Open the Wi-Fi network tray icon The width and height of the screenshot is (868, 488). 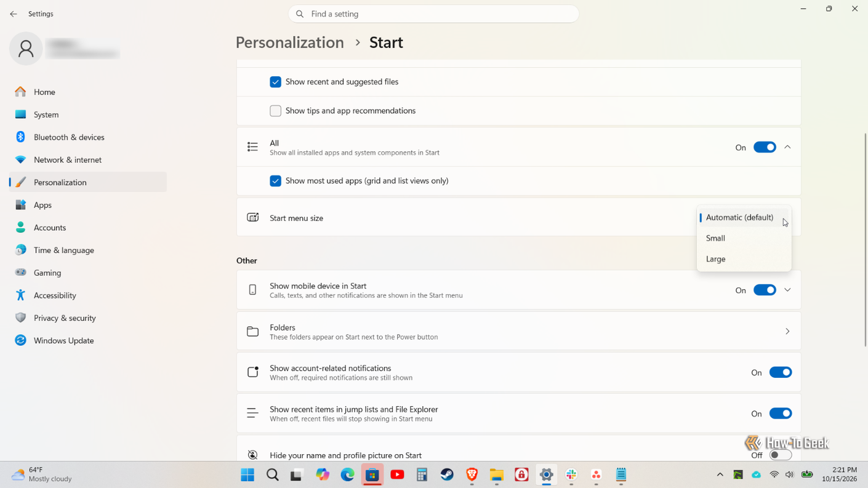pyautogui.click(x=774, y=474)
